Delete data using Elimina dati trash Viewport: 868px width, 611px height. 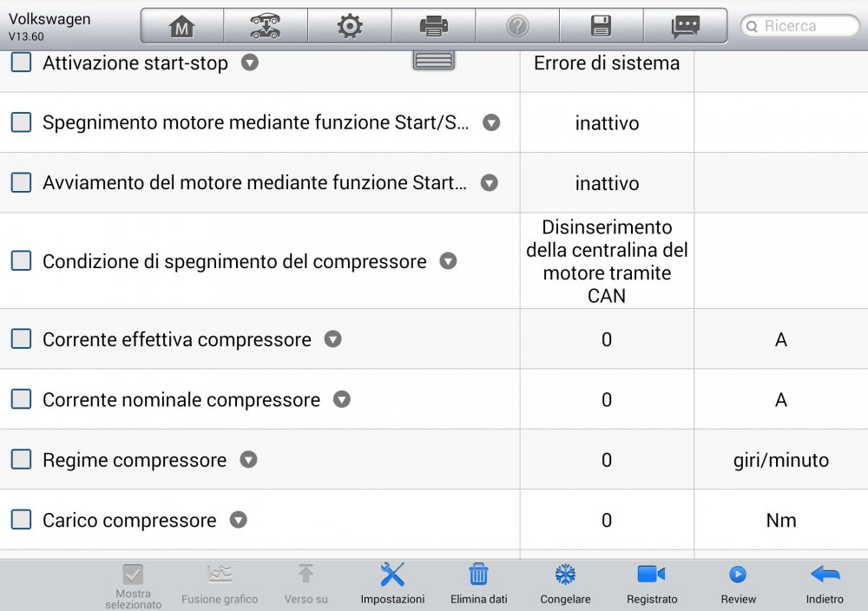click(478, 582)
